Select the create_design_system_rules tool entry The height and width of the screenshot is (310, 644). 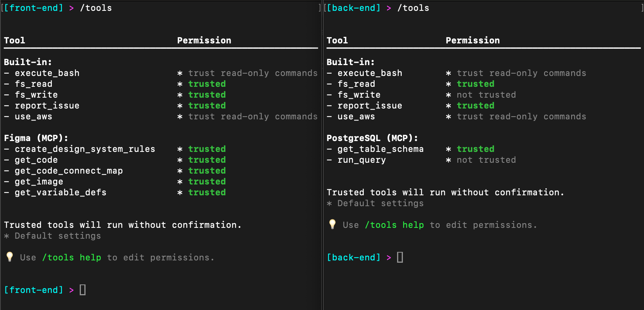pyautogui.click(x=85, y=149)
